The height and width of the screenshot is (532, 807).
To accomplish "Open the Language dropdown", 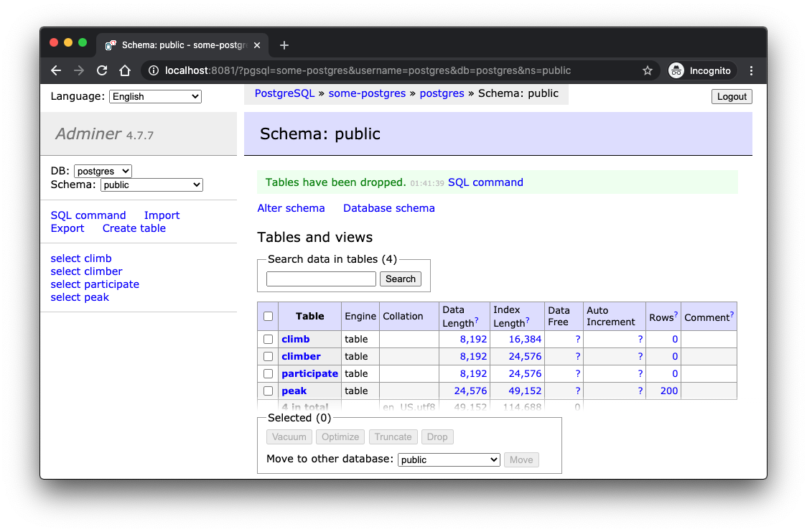I will 155,96.
